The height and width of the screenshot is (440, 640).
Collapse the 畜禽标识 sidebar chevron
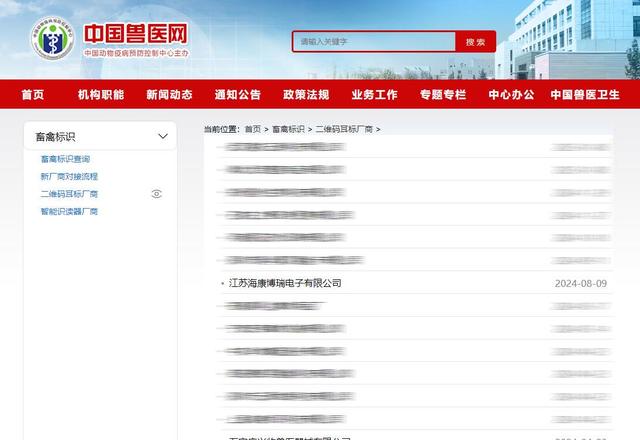tap(163, 136)
